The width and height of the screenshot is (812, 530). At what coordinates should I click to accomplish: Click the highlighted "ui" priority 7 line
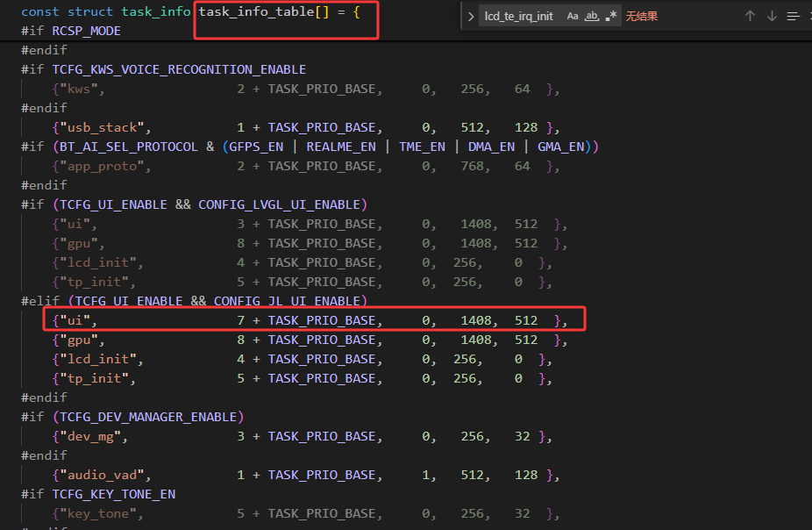(x=314, y=320)
